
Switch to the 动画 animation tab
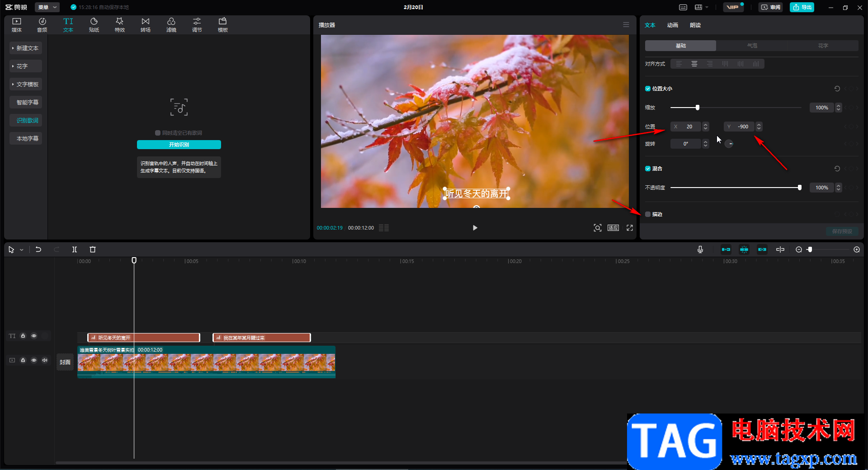(673, 25)
